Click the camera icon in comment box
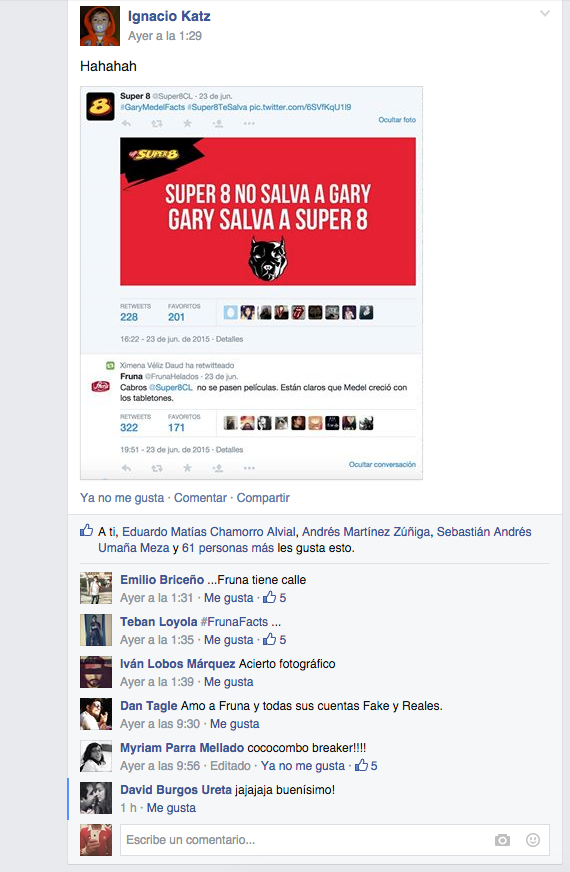 [x=502, y=840]
